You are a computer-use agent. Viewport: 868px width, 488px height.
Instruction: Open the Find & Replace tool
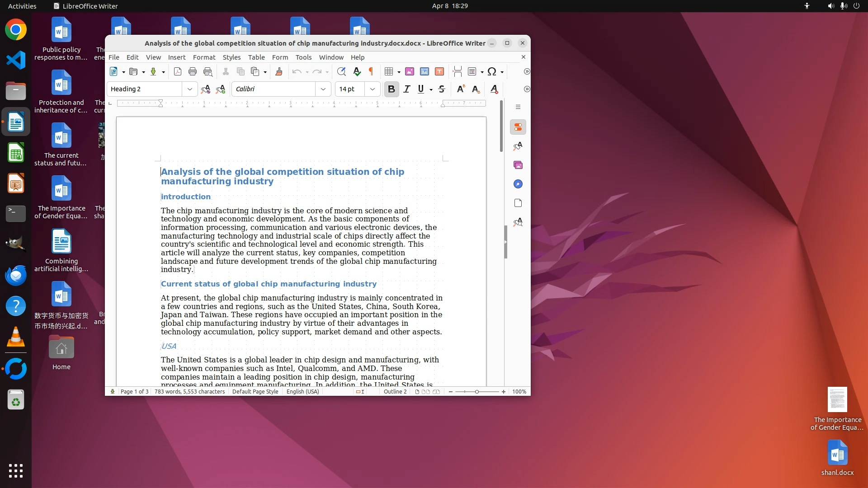(341, 71)
